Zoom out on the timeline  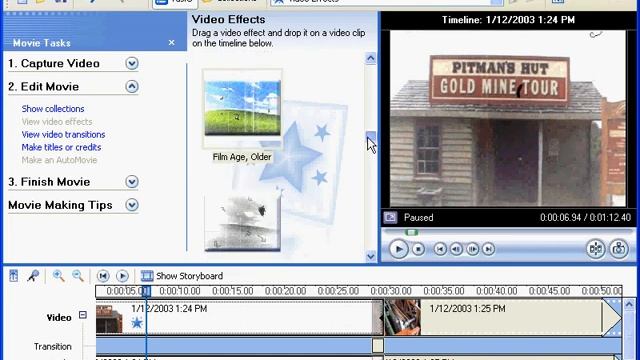coord(78,276)
